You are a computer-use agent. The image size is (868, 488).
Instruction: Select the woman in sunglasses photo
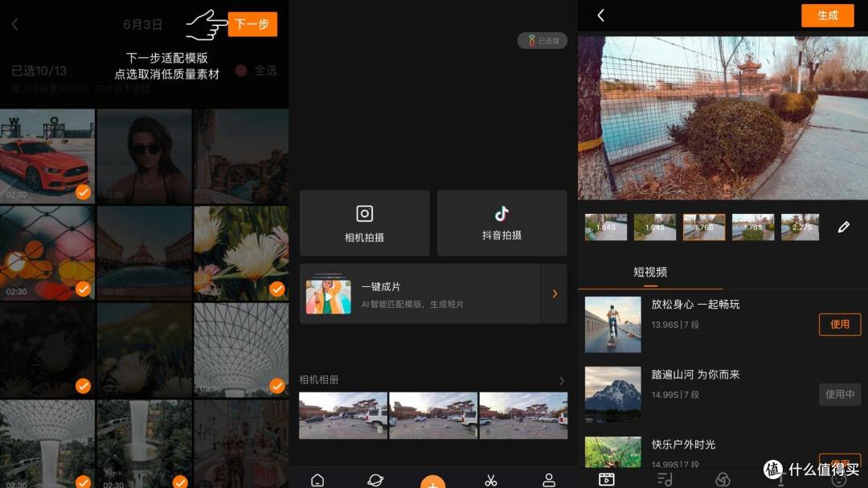coord(144,156)
